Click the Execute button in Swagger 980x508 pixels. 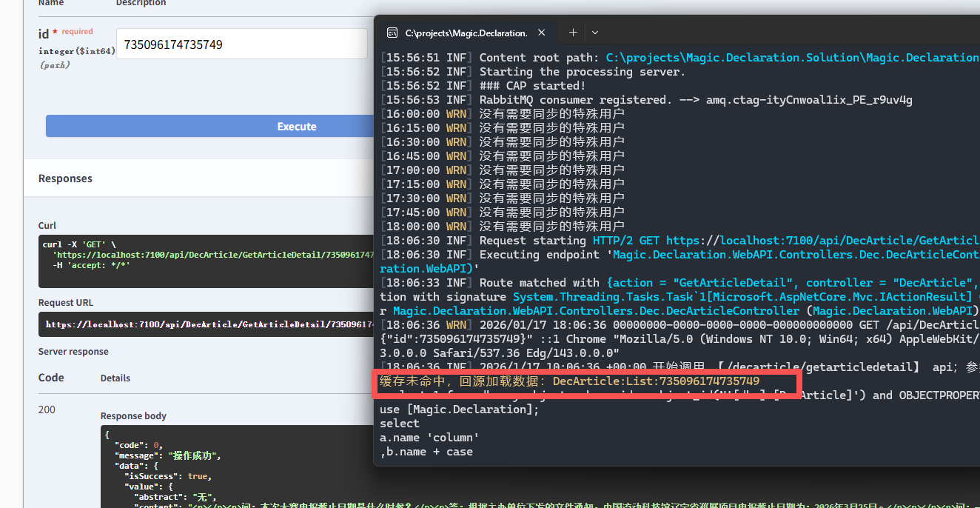[x=297, y=126]
